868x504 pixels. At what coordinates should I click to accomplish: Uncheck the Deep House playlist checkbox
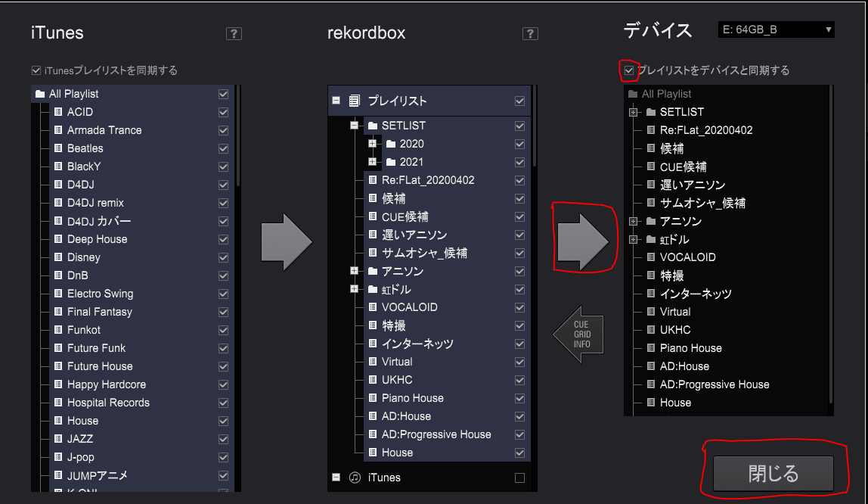click(223, 239)
